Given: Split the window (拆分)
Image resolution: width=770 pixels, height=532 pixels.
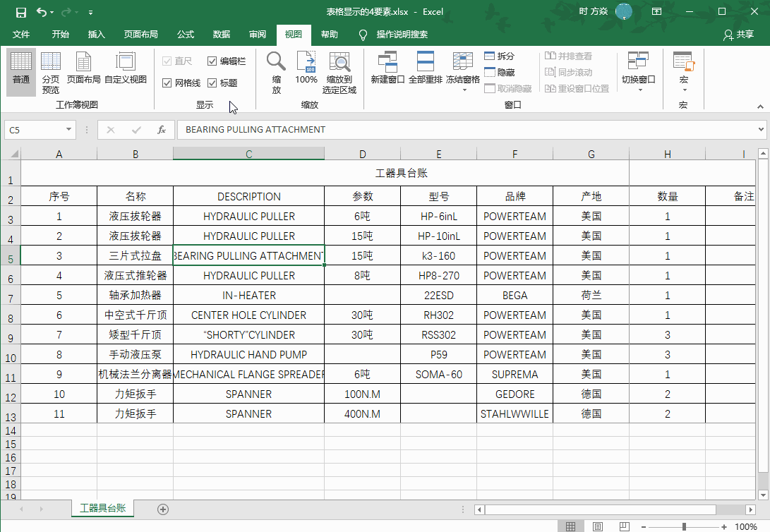Looking at the screenshot, I should (x=500, y=56).
